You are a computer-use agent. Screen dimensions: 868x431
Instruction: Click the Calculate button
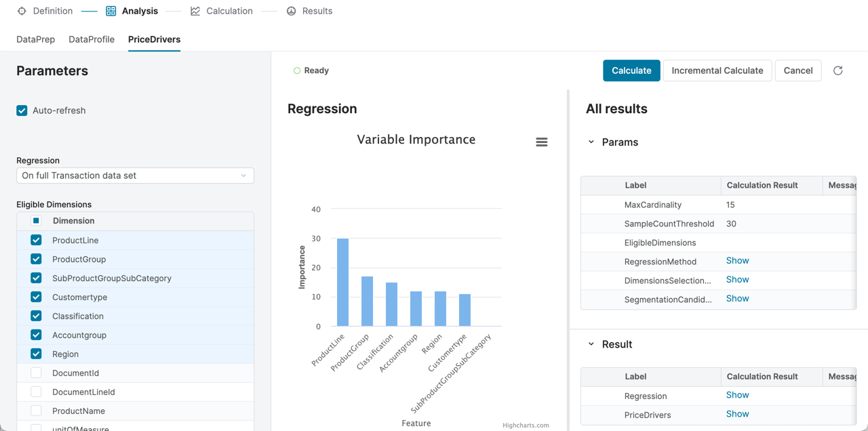(x=631, y=70)
